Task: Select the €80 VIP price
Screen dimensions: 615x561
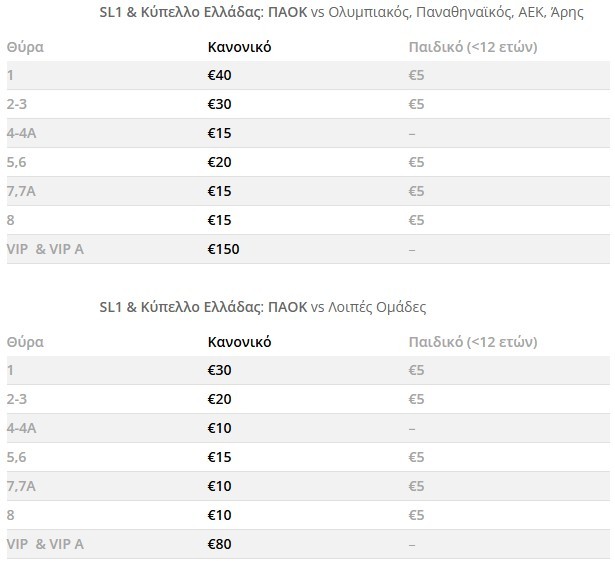Action: pos(219,544)
